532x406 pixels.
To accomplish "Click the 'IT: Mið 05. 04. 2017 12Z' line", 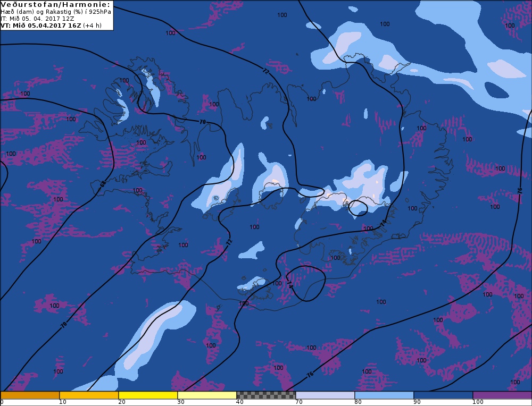I will [37, 19].
